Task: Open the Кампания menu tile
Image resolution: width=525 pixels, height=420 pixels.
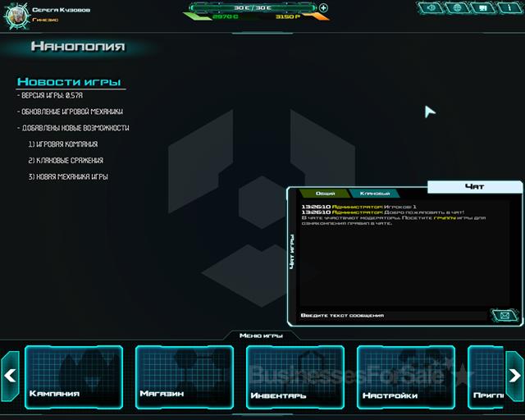Action: click(x=74, y=377)
